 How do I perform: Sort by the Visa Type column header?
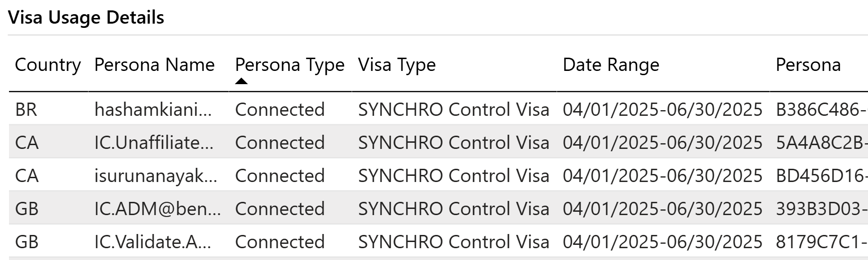click(397, 65)
